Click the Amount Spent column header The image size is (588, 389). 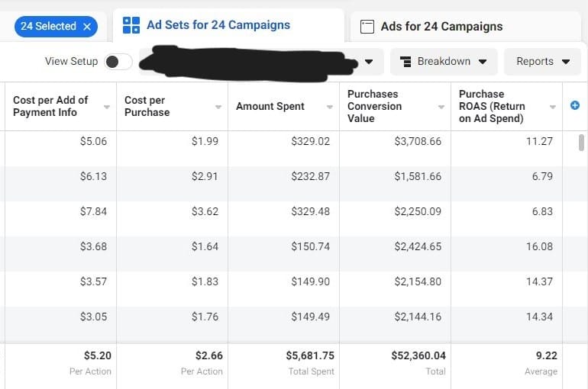(270, 107)
